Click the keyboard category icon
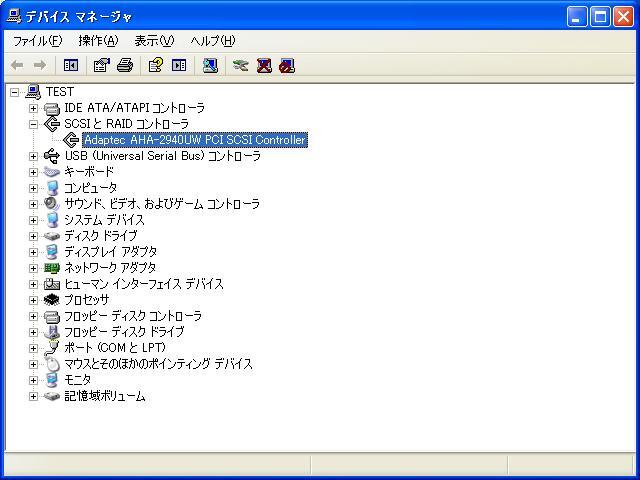This screenshot has height=480, width=640. 52,172
